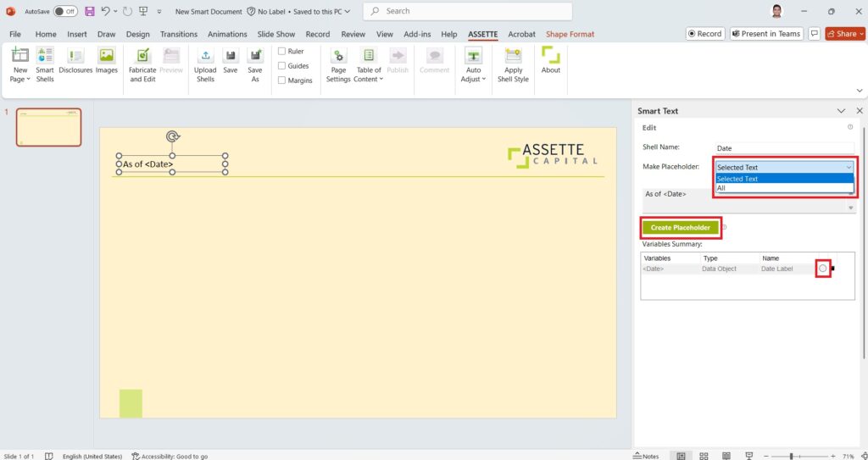Viewport: 868px width, 460px height.
Task: Start Slide Show from status bar
Action: click(749, 456)
